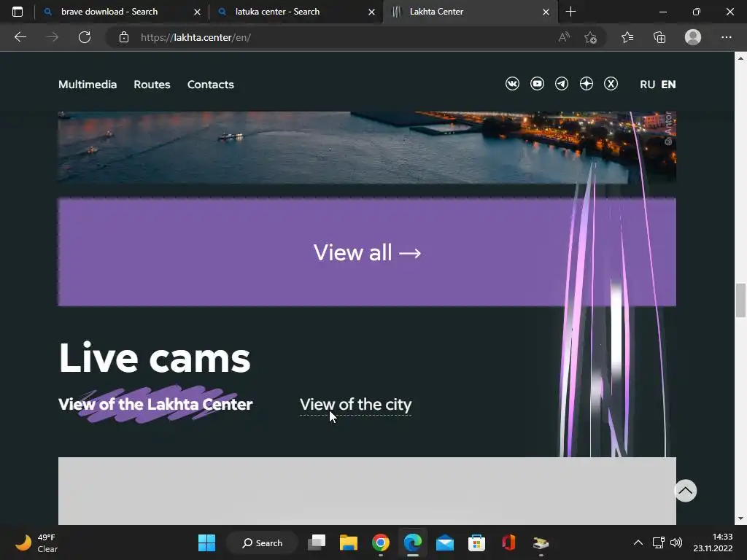The width and height of the screenshot is (747, 560).
Task: Refresh the Lakhta Center page
Action: (x=85, y=37)
